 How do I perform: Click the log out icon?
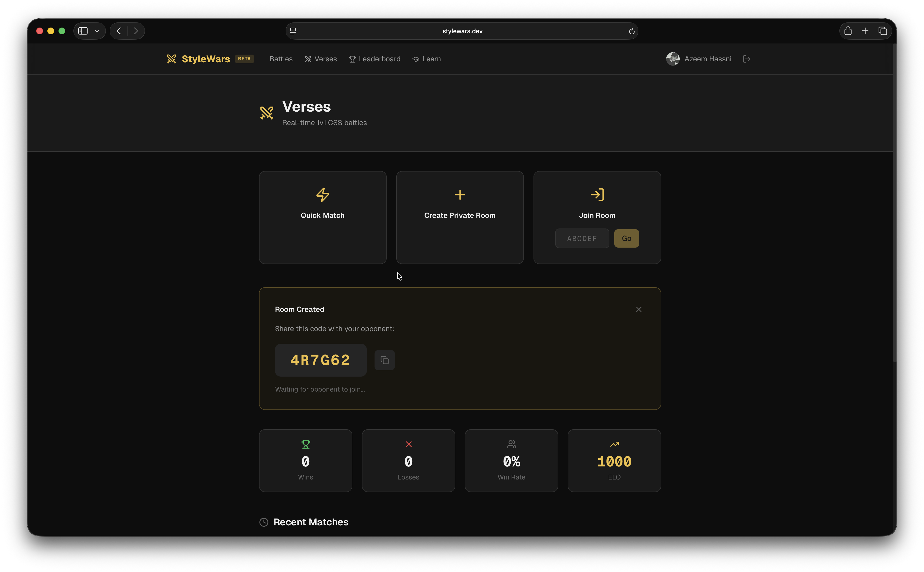[x=747, y=59]
